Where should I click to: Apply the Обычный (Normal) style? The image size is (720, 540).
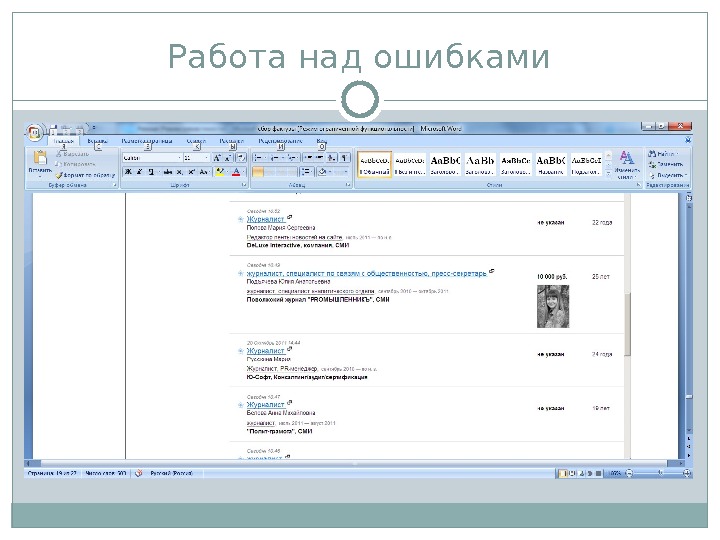[x=374, y=165]
